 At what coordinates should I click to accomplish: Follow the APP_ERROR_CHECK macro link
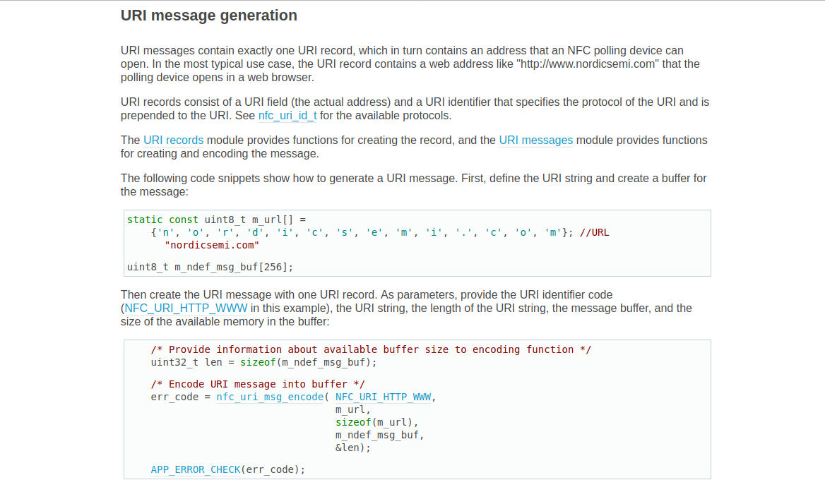pos(196,469)
